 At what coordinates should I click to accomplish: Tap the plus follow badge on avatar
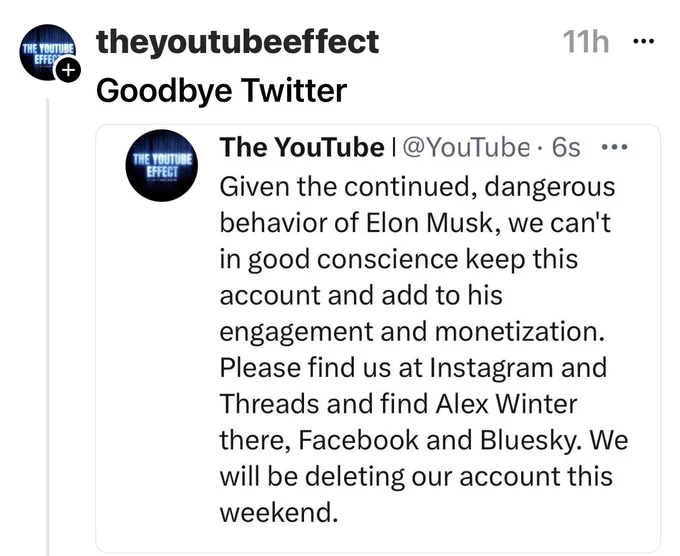point(67,70)
